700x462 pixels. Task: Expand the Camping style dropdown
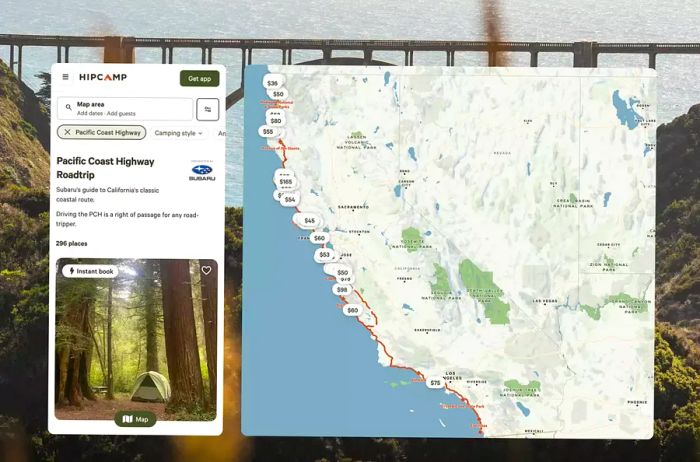(x=178, y=133)
